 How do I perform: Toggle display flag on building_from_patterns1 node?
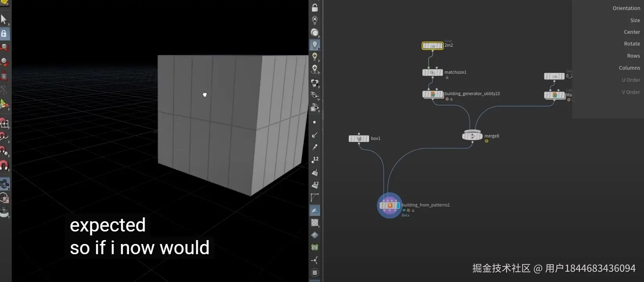click(398, 205)
